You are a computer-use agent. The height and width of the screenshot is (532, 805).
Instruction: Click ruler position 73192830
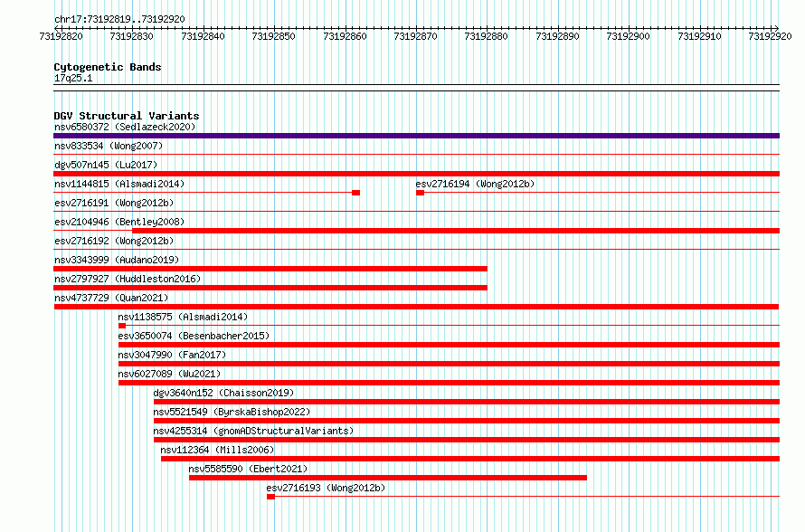click(x=131, y=36)
